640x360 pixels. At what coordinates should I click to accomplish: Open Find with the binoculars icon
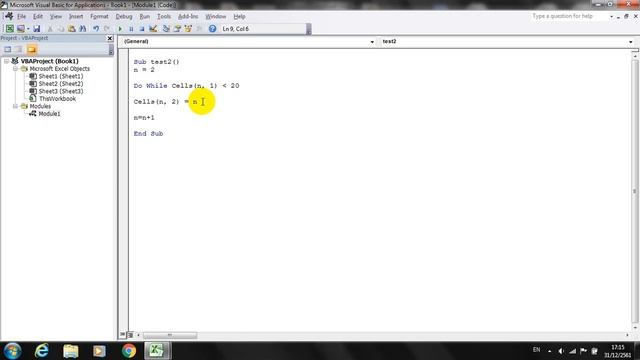point(83,29)
